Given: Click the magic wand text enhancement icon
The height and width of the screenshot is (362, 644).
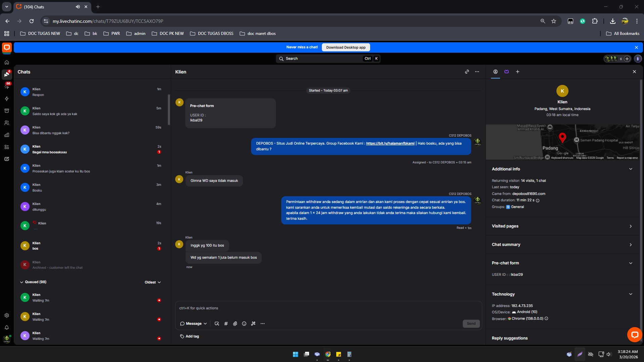Looking at the screenshot, I should (x=253, y=324).
